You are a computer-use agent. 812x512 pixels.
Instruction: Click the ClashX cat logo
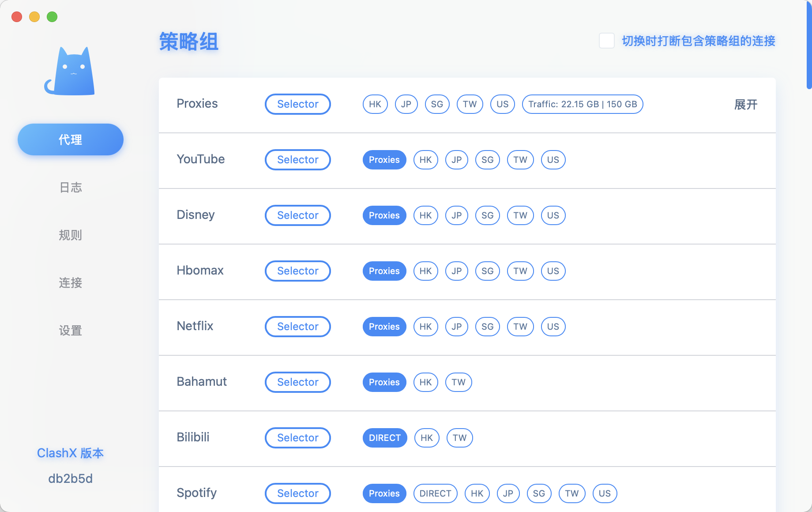[x=70, y=71]
